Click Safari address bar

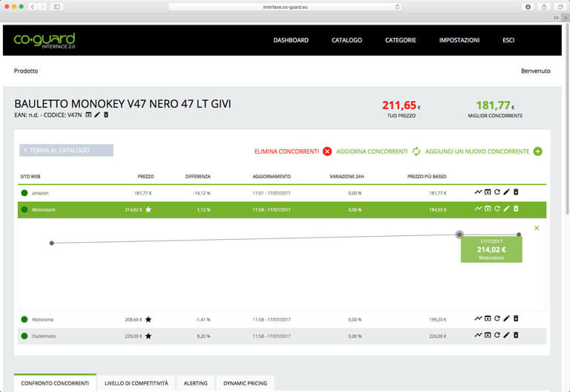coord(285,7)
